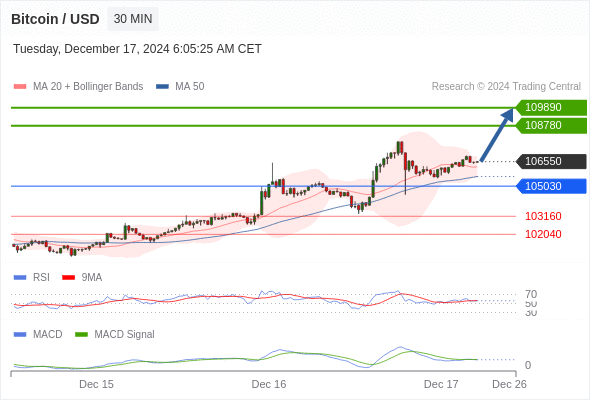This screenshot has width=590, height=400.
Task: Click the Dec 26 date axis label
Action: [509, 384]
